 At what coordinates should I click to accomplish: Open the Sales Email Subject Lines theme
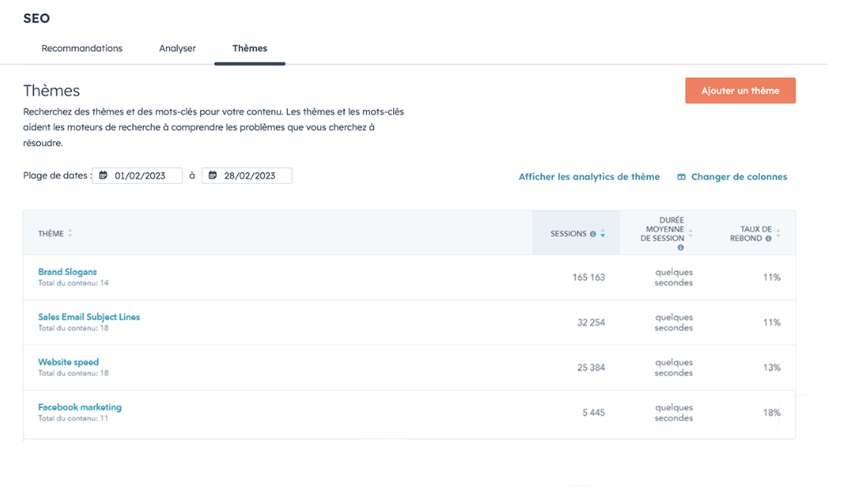point(89,317)
